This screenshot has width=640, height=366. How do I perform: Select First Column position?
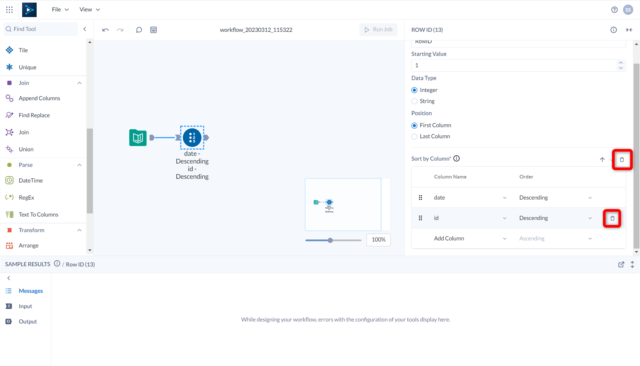point(414,125)
